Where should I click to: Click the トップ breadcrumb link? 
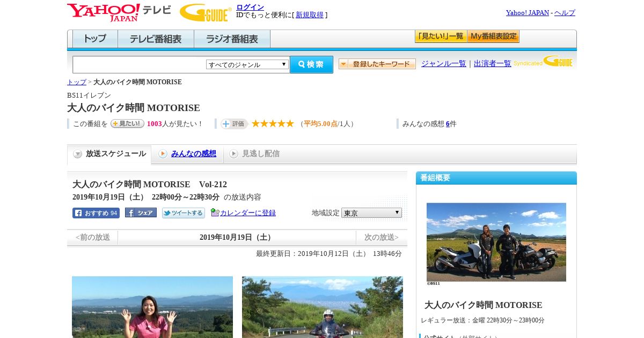(x=77, y=82)
